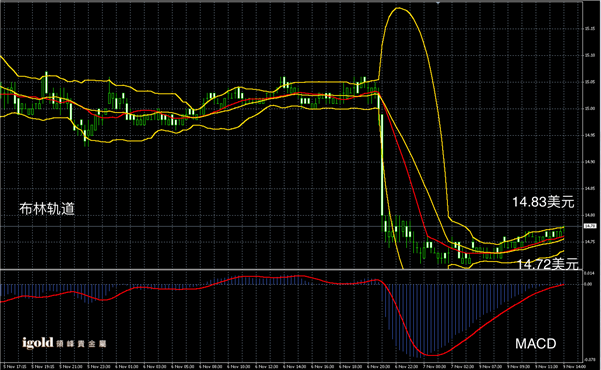Click the 6 Nov 01:00 time label
601x370 pixels.
126,367
